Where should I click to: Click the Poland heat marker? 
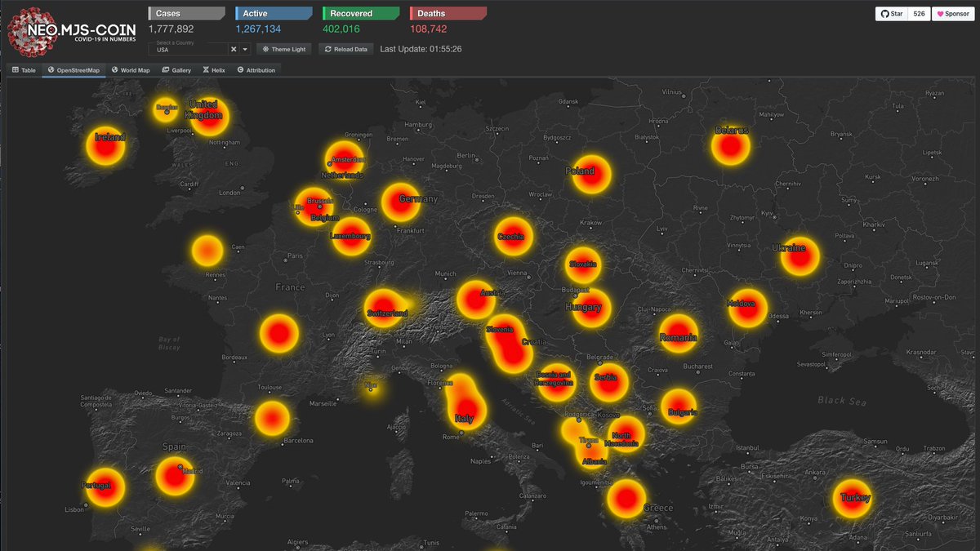592,175
